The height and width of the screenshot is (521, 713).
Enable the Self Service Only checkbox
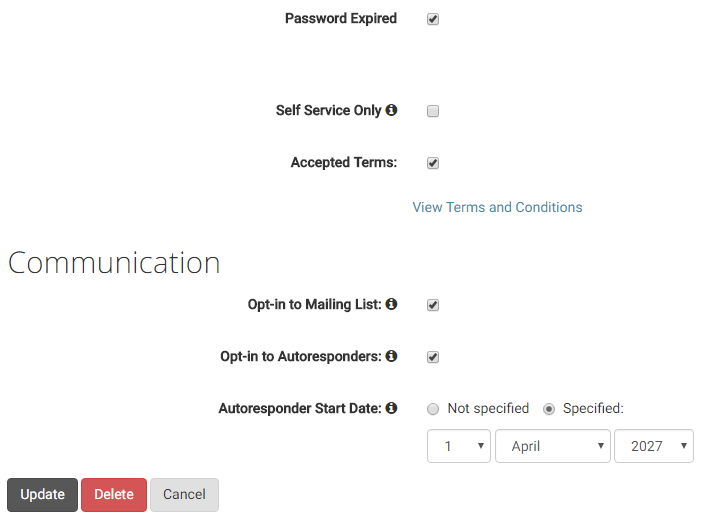[x=433, y=111]
